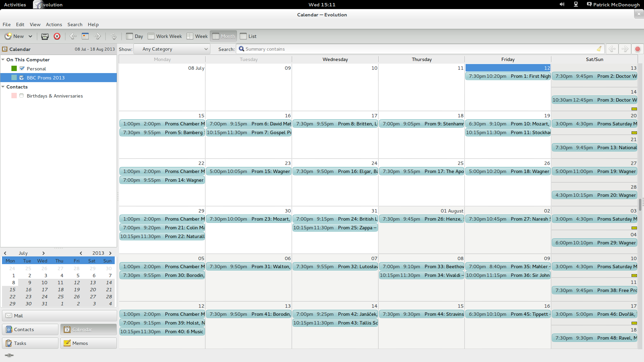The image size is (644, 362).
Task: Collapse the Contacts group
Action: [3, 87]
